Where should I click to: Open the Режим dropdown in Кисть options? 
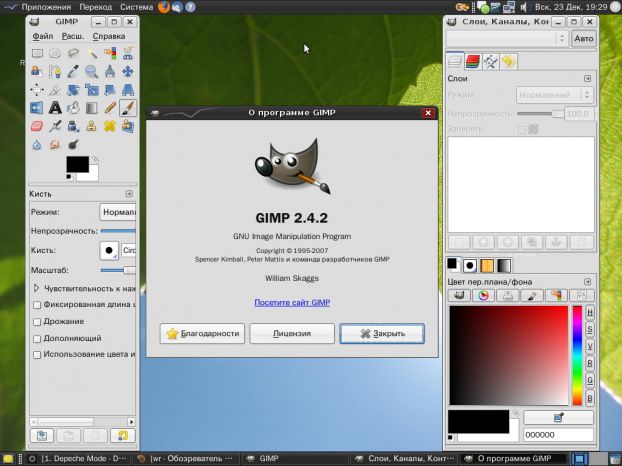tap(117, 212)
